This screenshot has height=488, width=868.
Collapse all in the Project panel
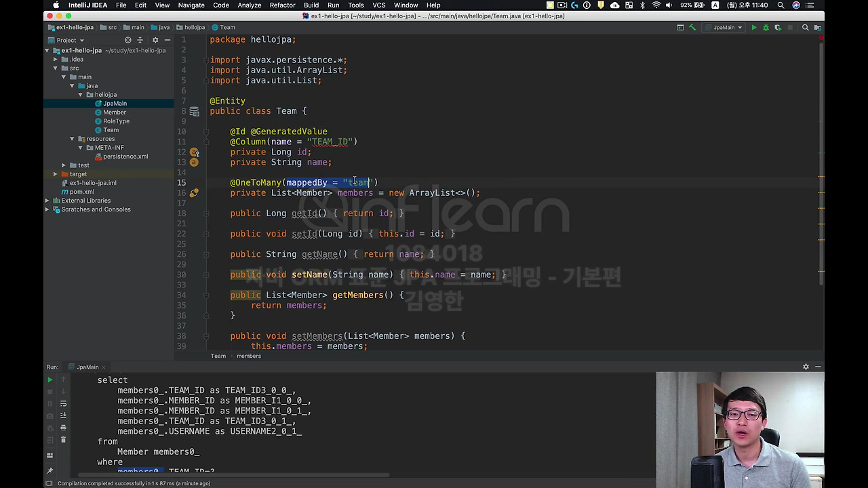pyautogui.click(x=140, y=40)
